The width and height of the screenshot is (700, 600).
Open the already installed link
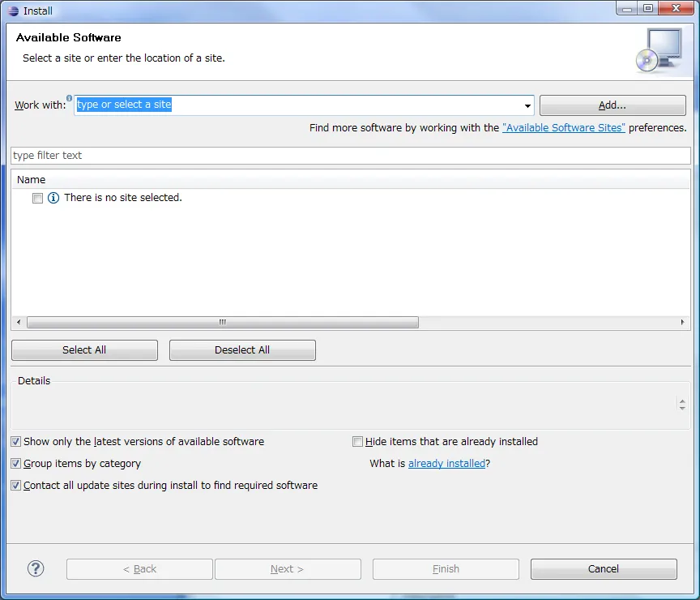(446, 463)
